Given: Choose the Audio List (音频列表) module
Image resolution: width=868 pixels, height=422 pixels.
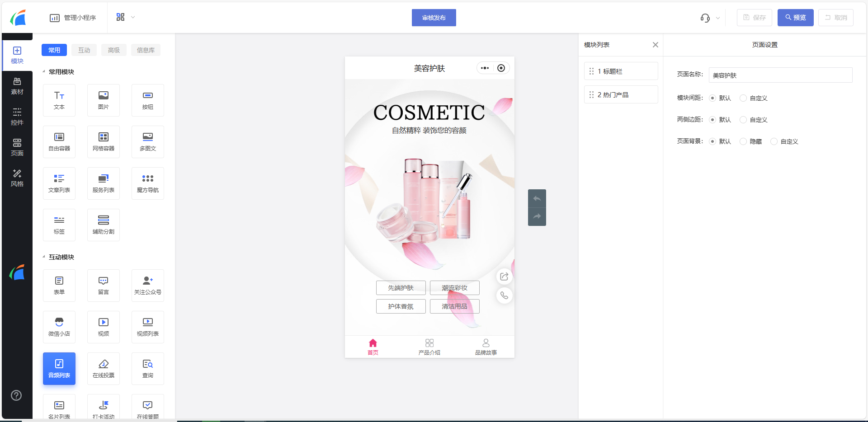Looking at the screenshot, I should (59, 369).
